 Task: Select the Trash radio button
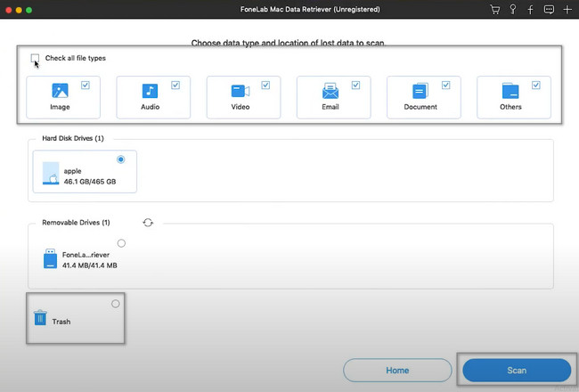click(x=116, y=304)
